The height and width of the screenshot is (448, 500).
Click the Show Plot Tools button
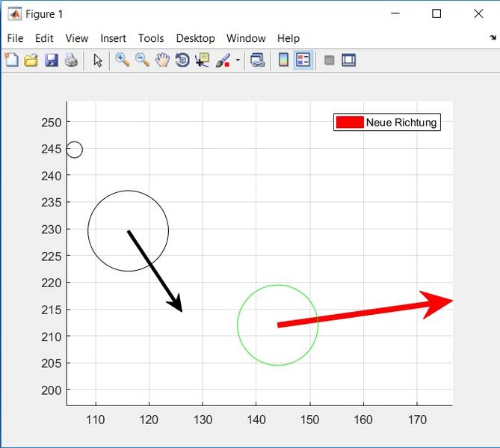click(x=348, y=61)
